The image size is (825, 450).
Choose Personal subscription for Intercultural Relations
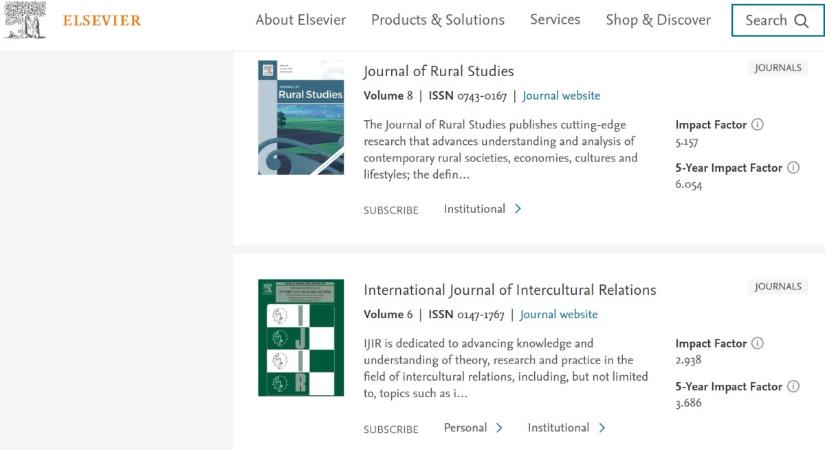click(465, 427)
